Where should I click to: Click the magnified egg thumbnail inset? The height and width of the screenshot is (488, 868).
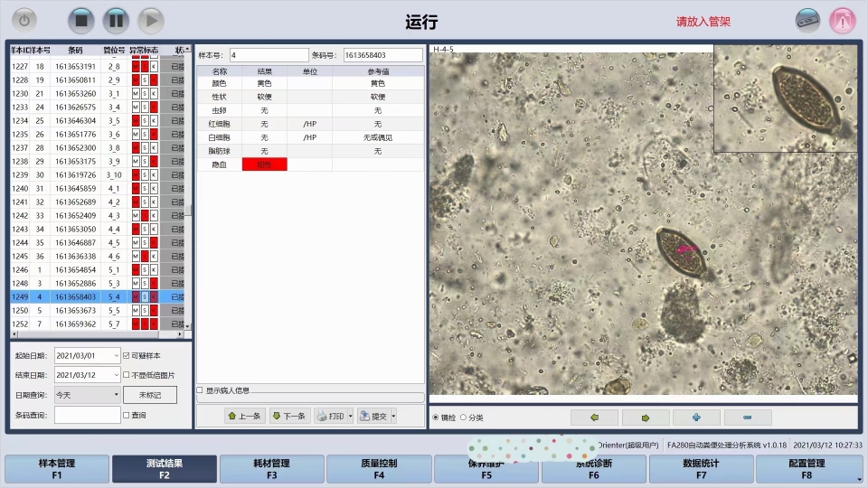pos(786,99)
